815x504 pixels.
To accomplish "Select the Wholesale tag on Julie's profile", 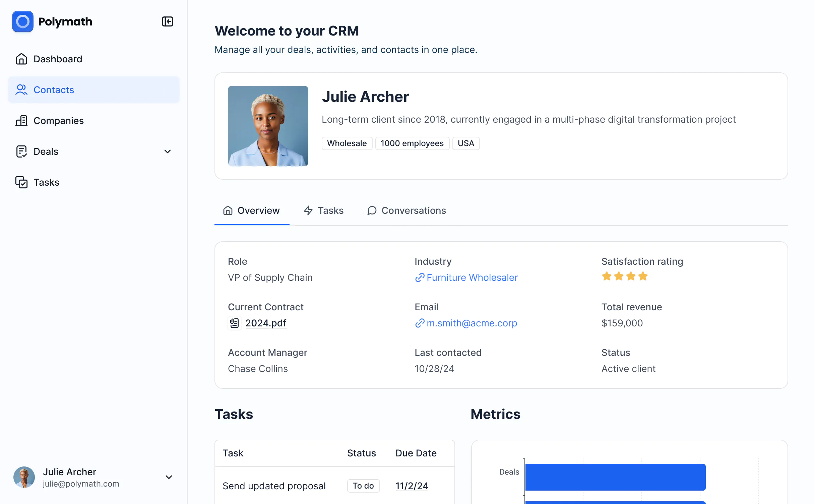I will [x=347, y=143].
